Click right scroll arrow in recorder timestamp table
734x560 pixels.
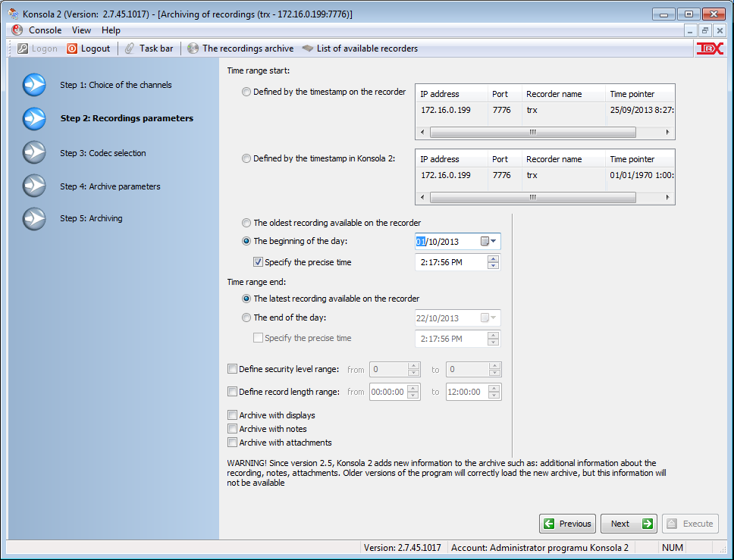[667, 133]
